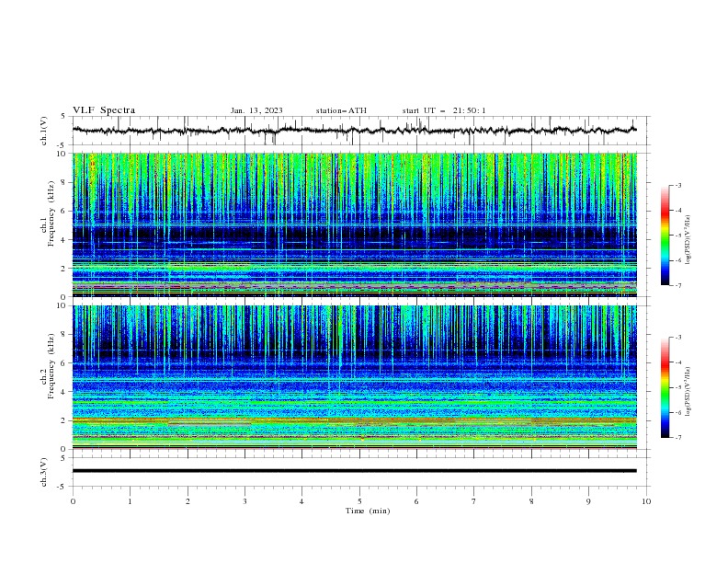Click the log(PSD) label beside the ch.1 colorbar

[688, 240]
